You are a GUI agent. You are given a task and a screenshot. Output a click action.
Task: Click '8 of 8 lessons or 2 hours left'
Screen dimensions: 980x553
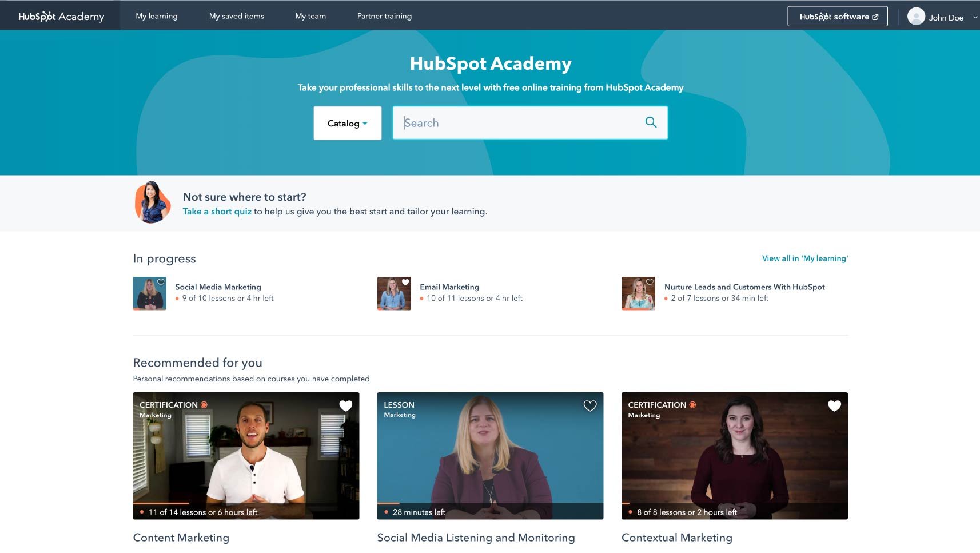[687, 512]
